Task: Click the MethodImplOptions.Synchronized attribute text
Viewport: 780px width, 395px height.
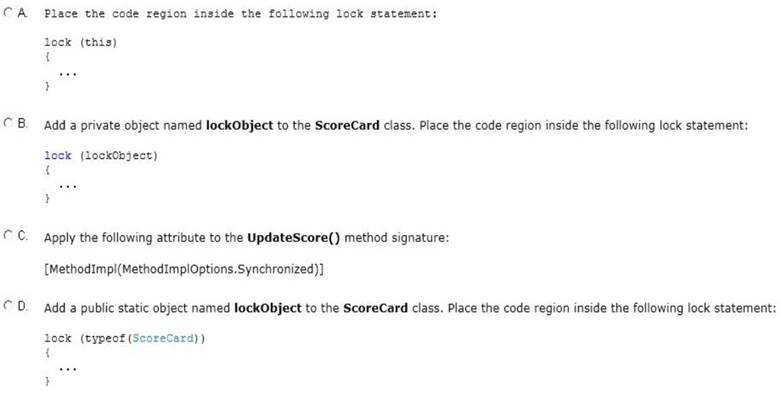Action: tap(184, 269)
